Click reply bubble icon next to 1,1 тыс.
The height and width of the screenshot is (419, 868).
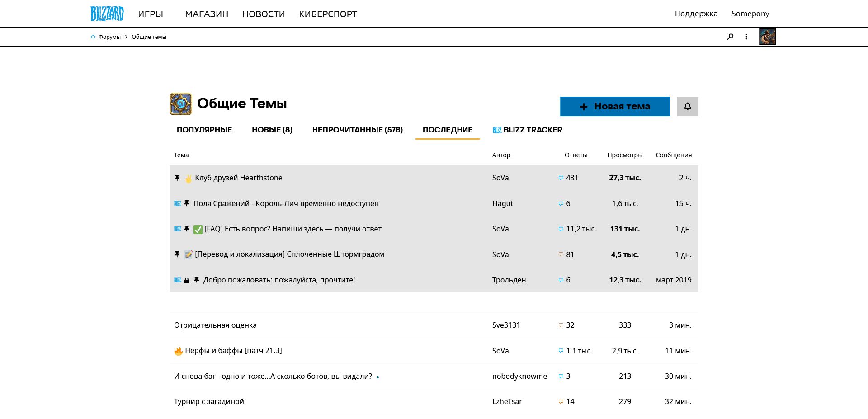(x=561, y=351)
